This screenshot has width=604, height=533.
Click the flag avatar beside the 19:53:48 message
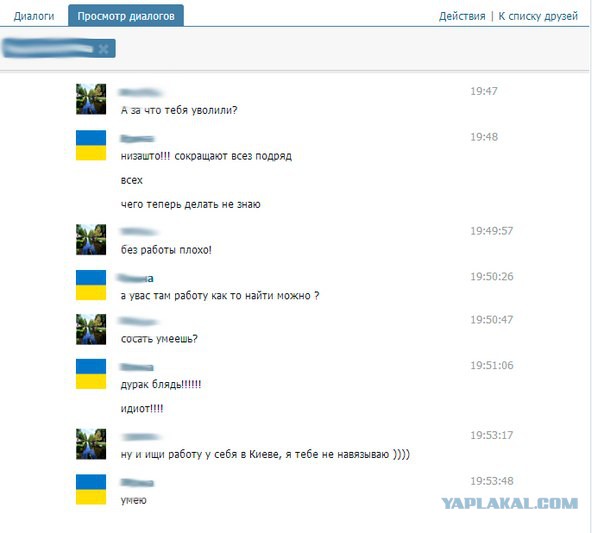91,489
